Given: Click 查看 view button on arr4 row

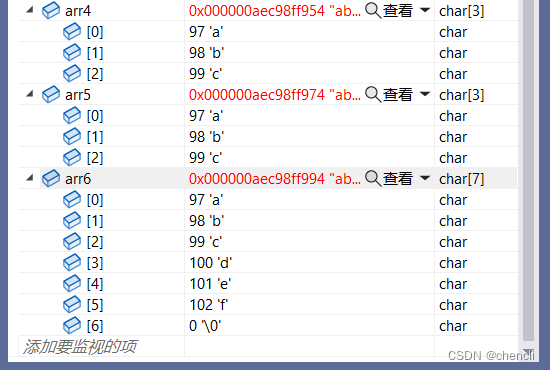Looking at the screenshot, I should tap(397, 11).
